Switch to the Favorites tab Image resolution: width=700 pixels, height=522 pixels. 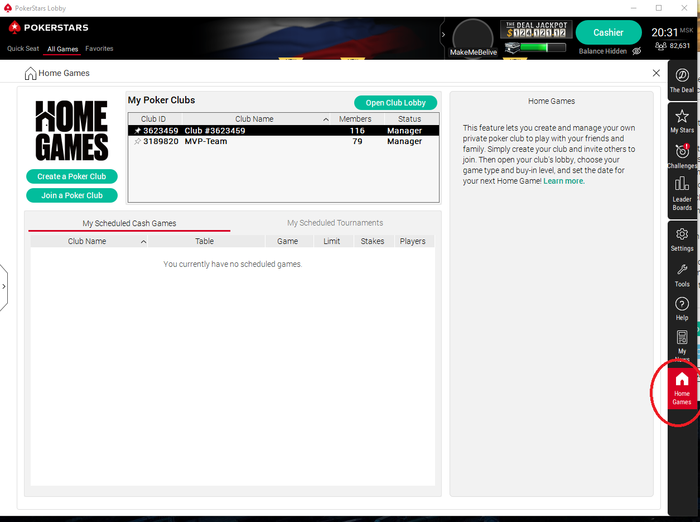tap(99, 49)
